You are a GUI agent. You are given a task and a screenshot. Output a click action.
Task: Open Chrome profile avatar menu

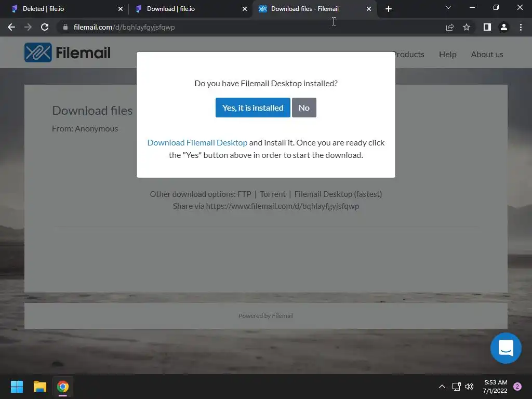(504, 27)
